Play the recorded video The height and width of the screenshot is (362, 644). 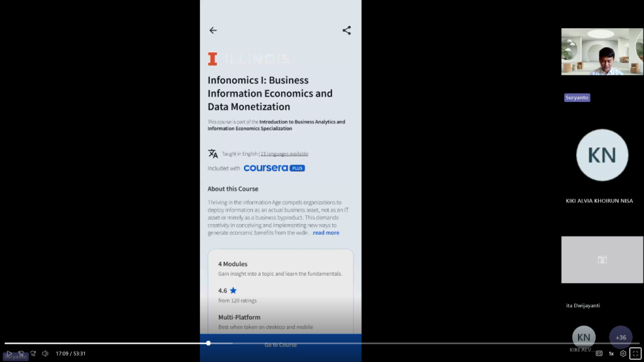9,353
